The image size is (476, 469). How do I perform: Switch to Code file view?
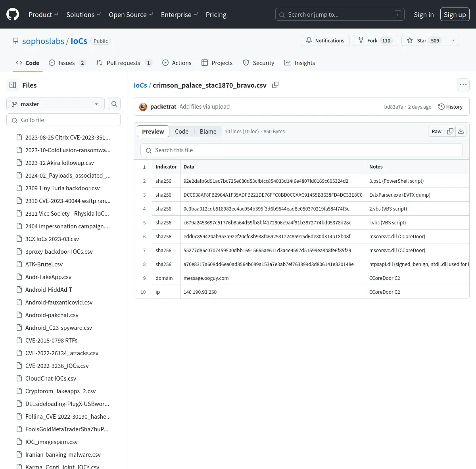(182, 131)
